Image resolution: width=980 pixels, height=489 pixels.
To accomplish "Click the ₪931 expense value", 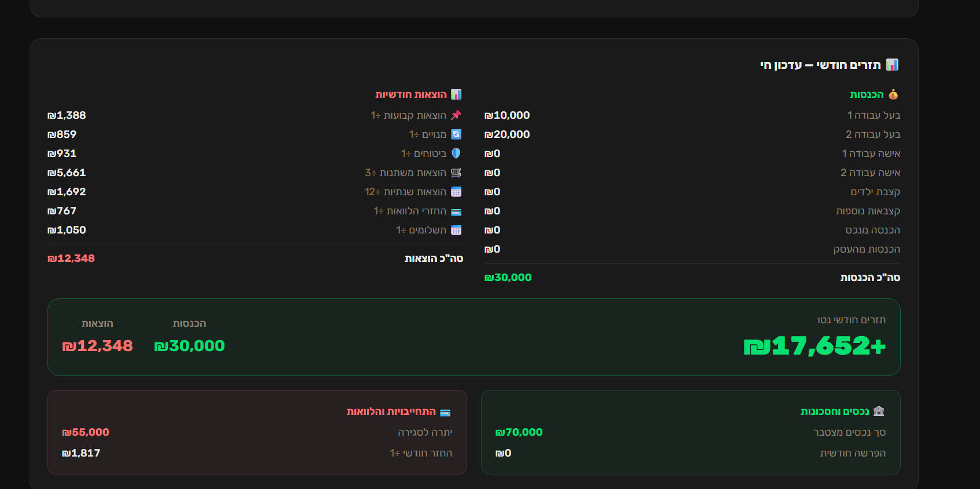I will coord(62,154).
